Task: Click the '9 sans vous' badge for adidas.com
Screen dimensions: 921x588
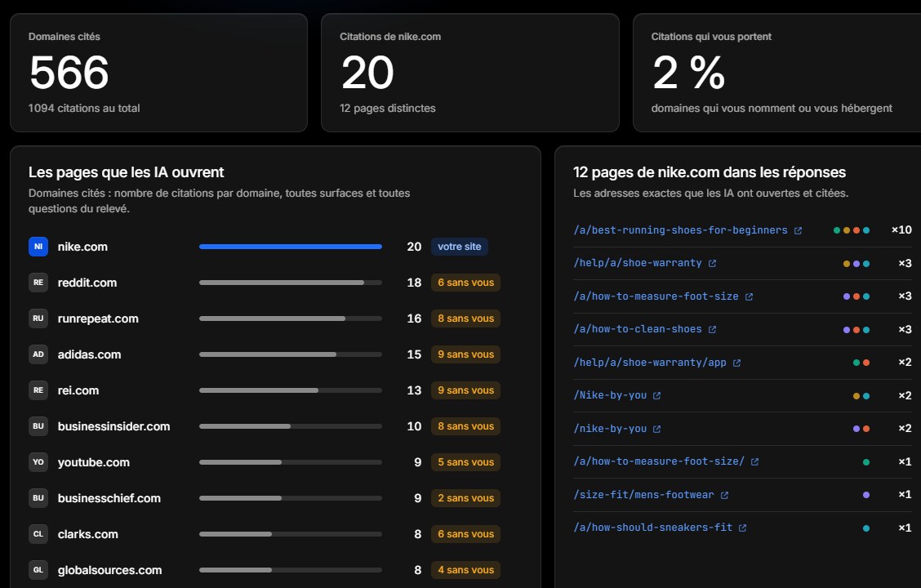Action: coord(465,354)
